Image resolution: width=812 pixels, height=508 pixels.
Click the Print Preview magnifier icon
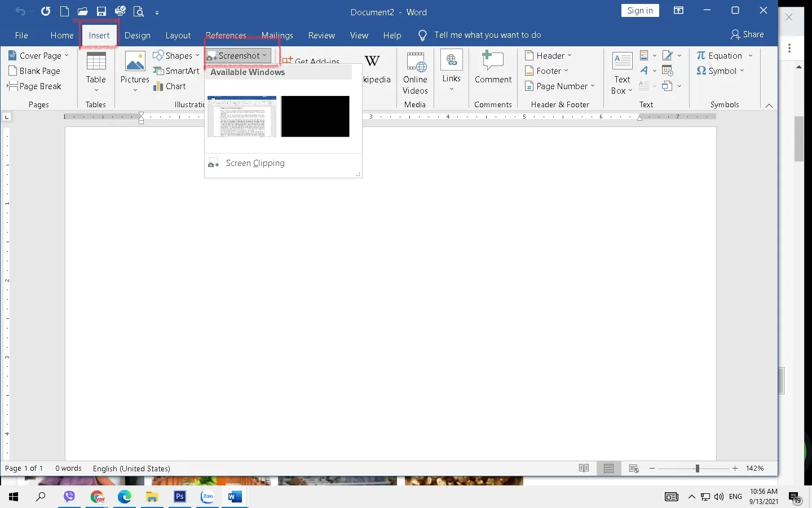(x=139, y=11)
